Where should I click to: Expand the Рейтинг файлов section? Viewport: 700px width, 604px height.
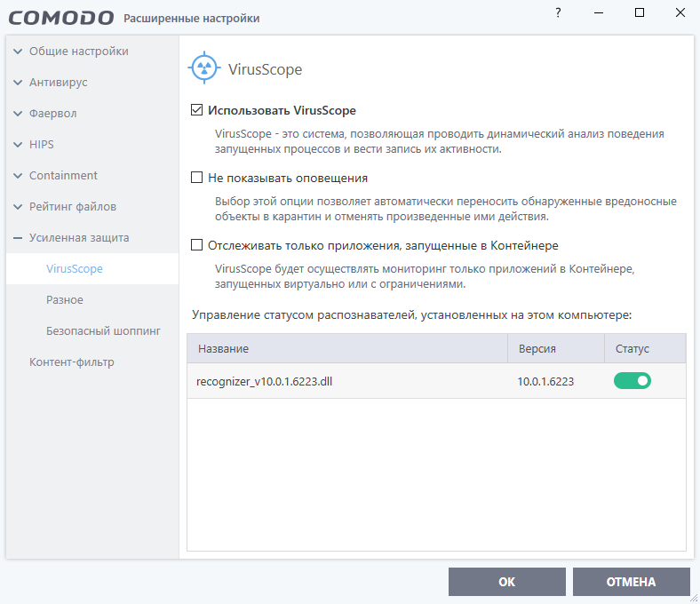pyautogui.click(x=18, y=207)
